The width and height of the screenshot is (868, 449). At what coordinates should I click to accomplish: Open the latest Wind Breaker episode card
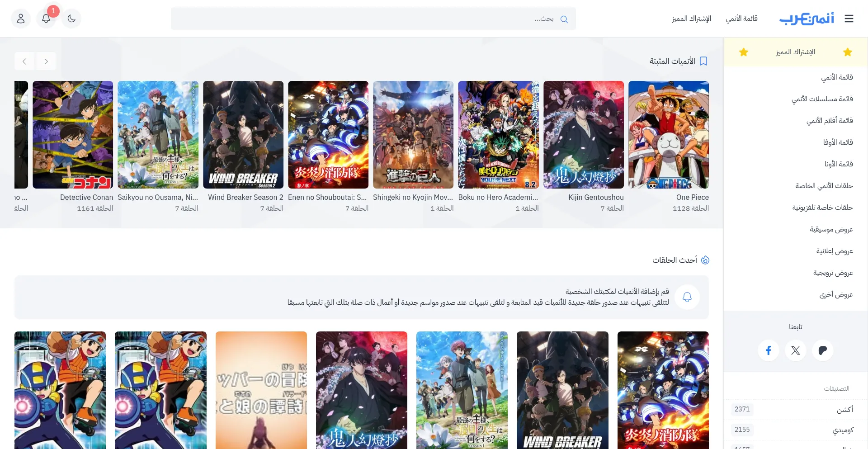(x=562, y=390)
